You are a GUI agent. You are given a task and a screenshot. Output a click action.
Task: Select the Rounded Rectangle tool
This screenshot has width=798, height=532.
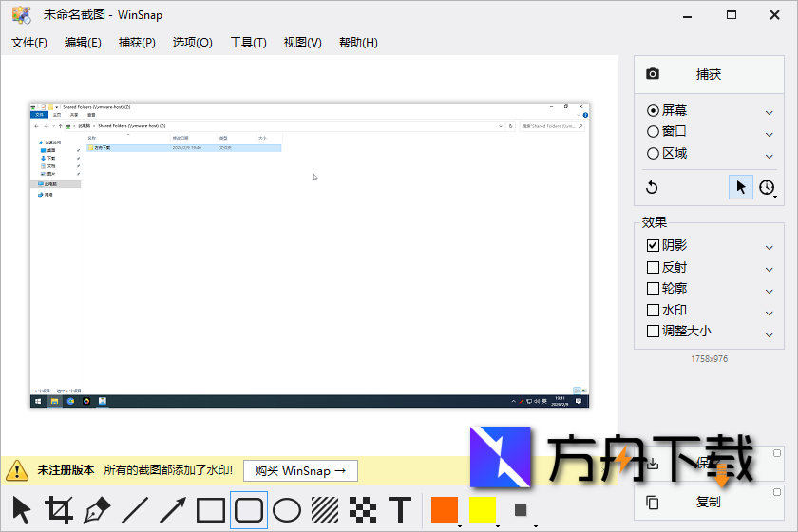[x=249, y=510]
